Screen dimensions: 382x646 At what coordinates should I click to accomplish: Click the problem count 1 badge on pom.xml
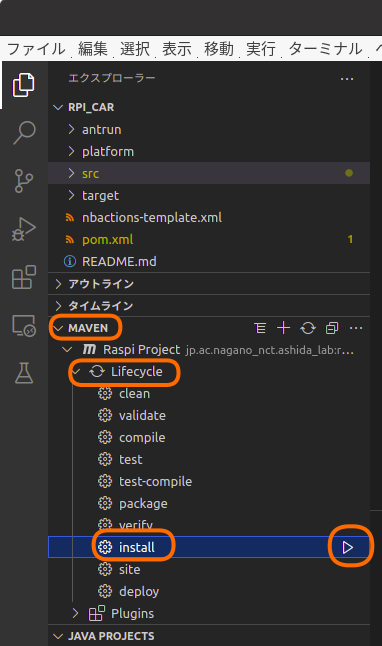(350, 239)
